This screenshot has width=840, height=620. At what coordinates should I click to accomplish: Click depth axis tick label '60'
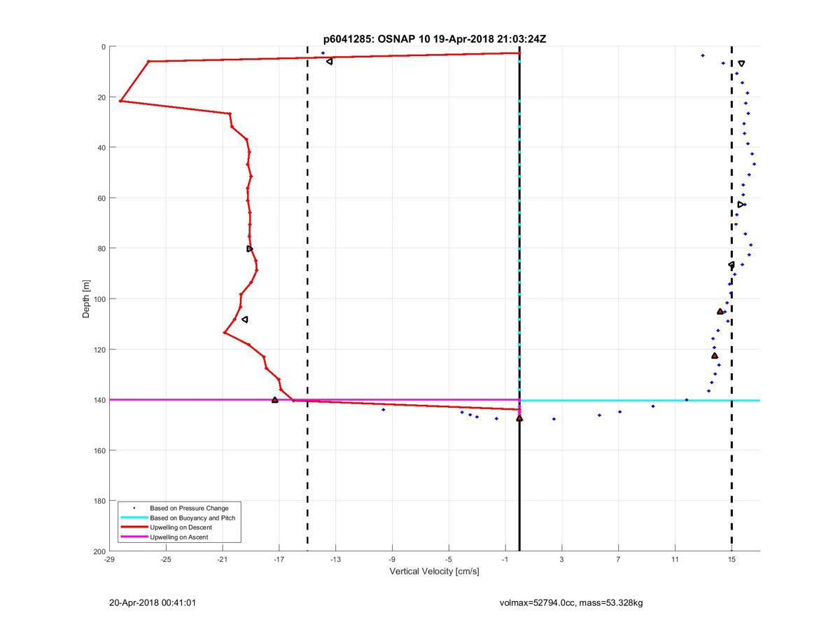point(101,198)
